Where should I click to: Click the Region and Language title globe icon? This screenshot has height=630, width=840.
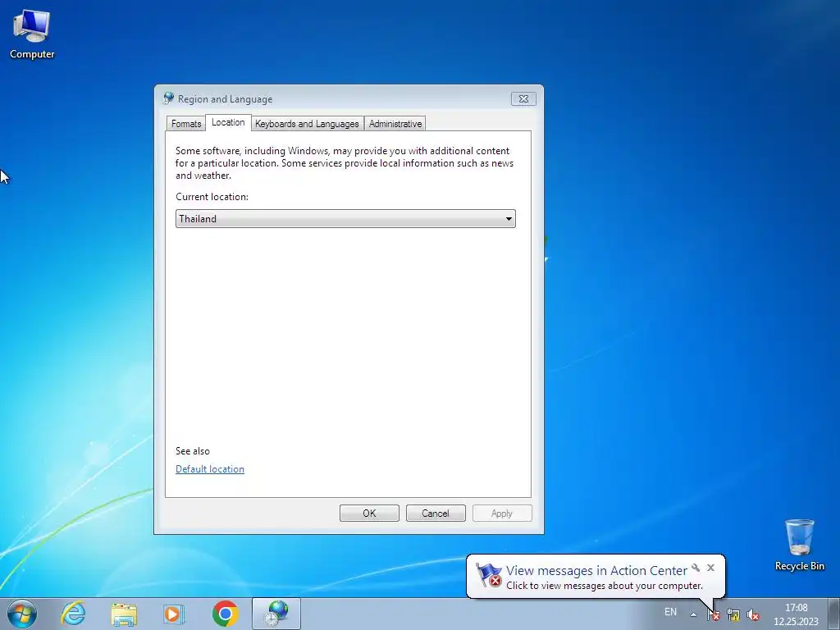[169, 98]
